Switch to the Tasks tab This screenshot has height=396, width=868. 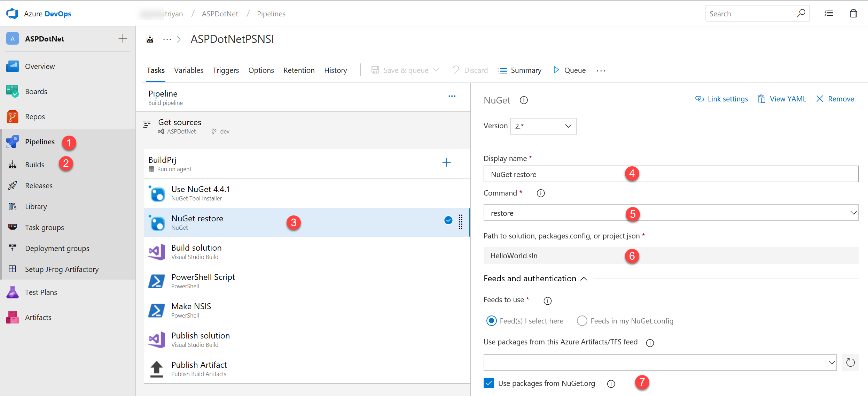tap(156, 70)
